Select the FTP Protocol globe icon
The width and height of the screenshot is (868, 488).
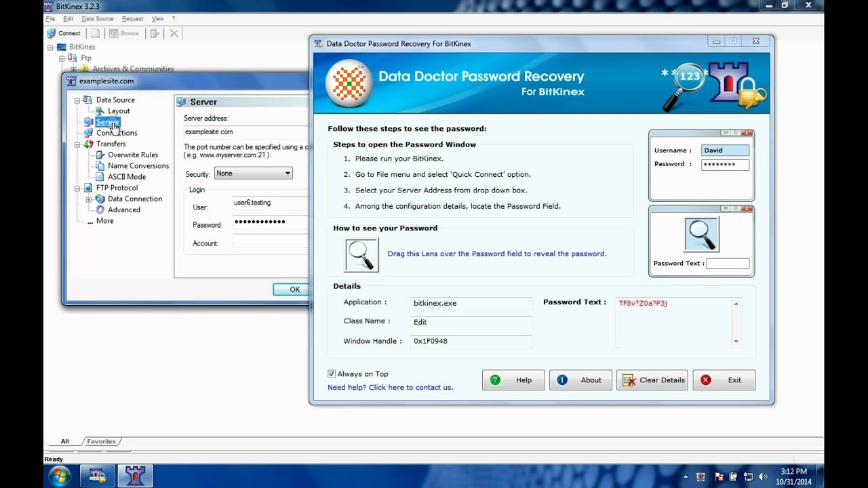point(88,188)
